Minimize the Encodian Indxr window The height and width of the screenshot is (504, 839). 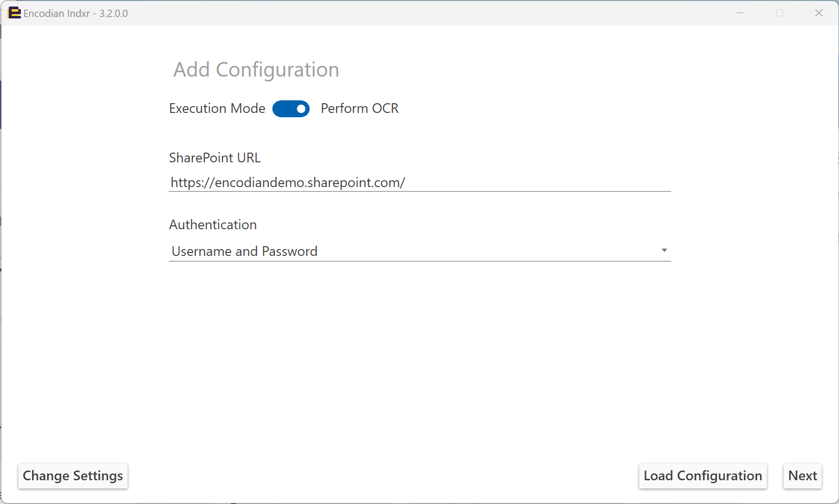coord(740,13)
